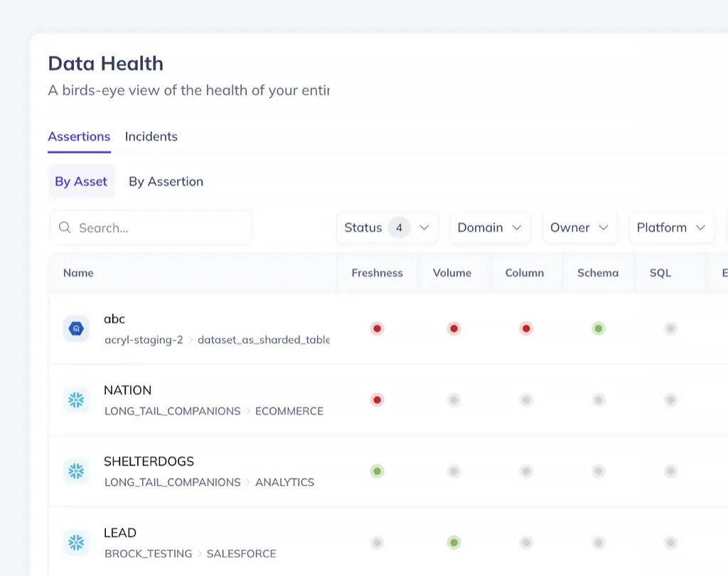728x576 pixels.
Task: Select the By Asset view
Action: tap(81, 181)
